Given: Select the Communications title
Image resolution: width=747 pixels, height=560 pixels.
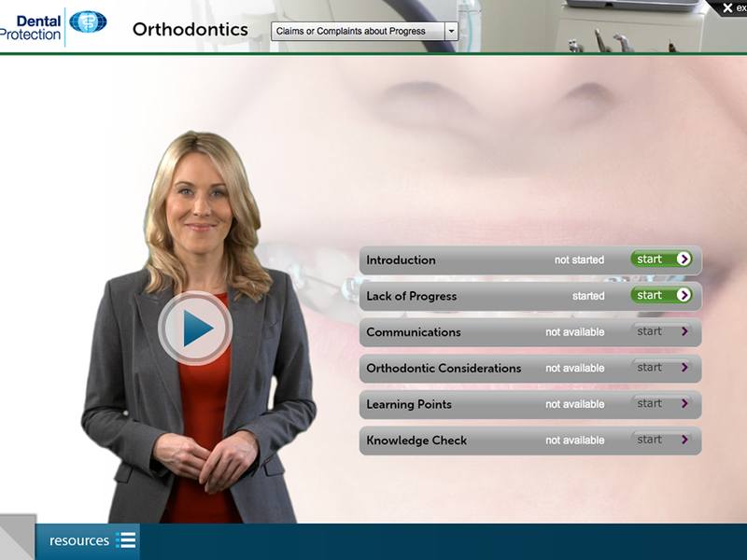Looking at the screenshot, I should (x=413, y=332).
